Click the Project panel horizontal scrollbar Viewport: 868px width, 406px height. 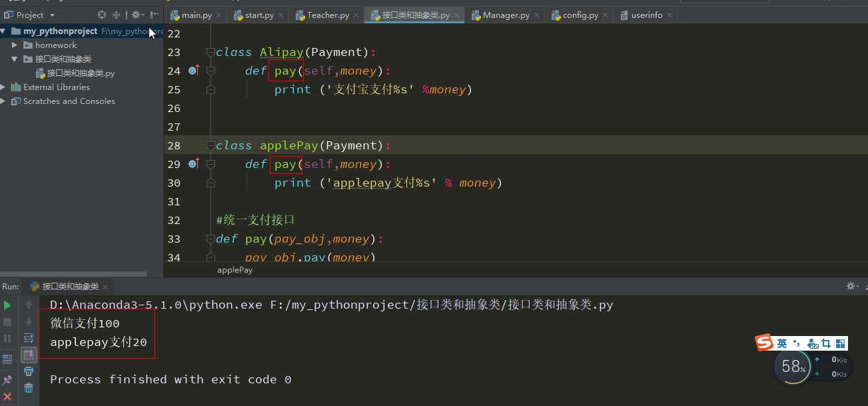point(73,273)
